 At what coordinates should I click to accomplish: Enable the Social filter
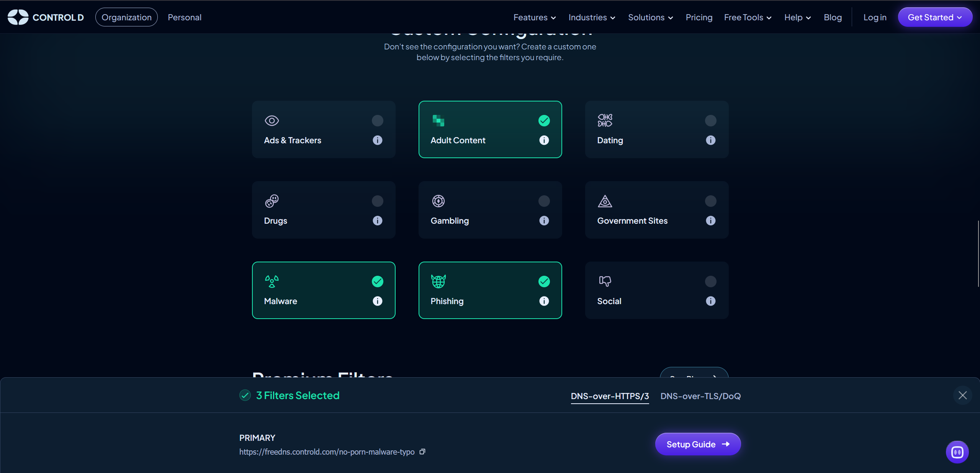pyautogui.click(x=710, y=282)
